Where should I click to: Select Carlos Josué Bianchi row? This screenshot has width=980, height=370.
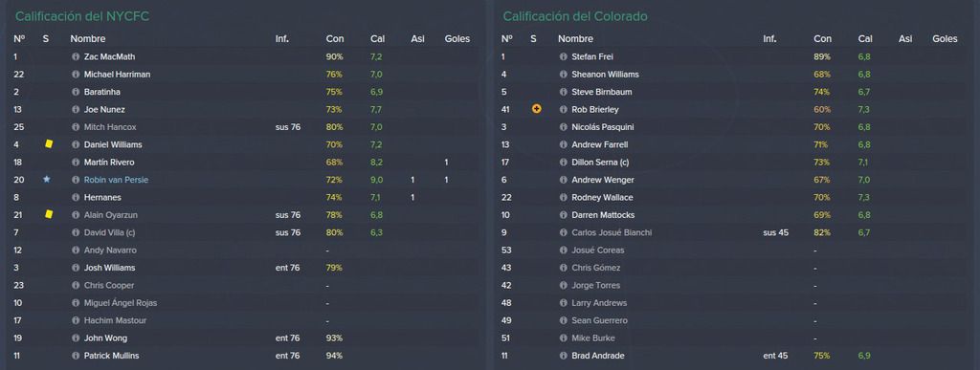pos(733,232)
